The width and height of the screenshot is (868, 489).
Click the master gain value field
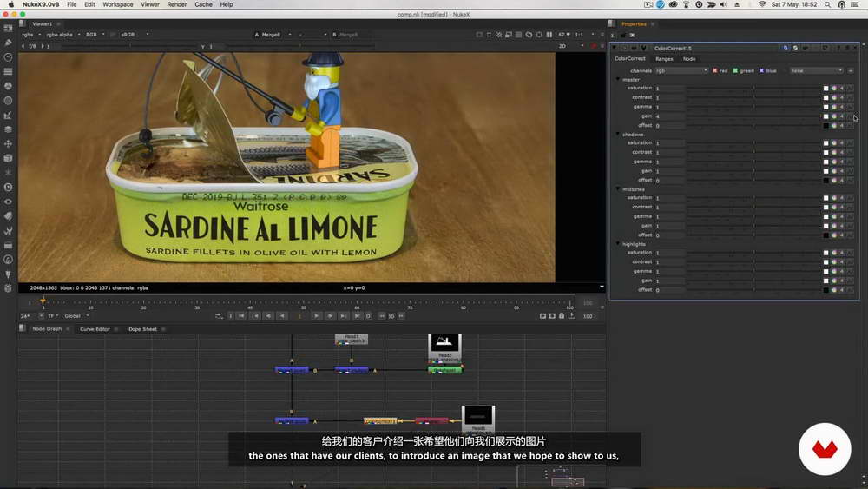point(670,116)
